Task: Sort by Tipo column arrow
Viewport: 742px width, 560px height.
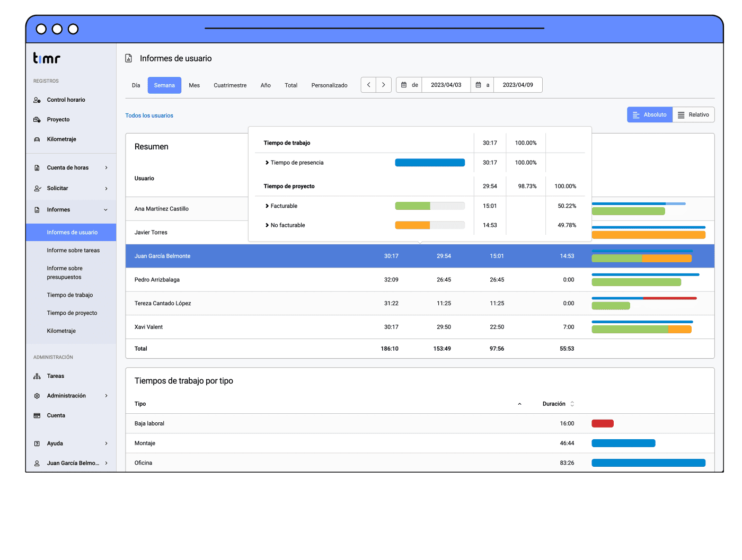Action: tap(519, 404)
